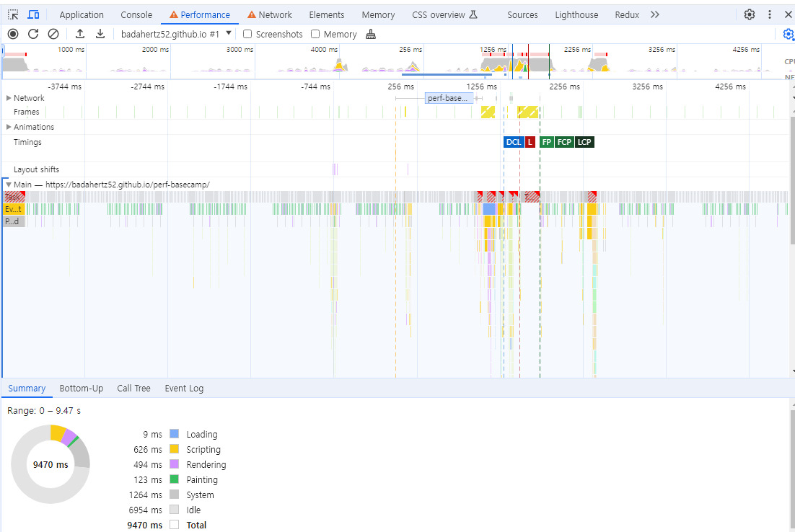Select the Summary tab

27,388
